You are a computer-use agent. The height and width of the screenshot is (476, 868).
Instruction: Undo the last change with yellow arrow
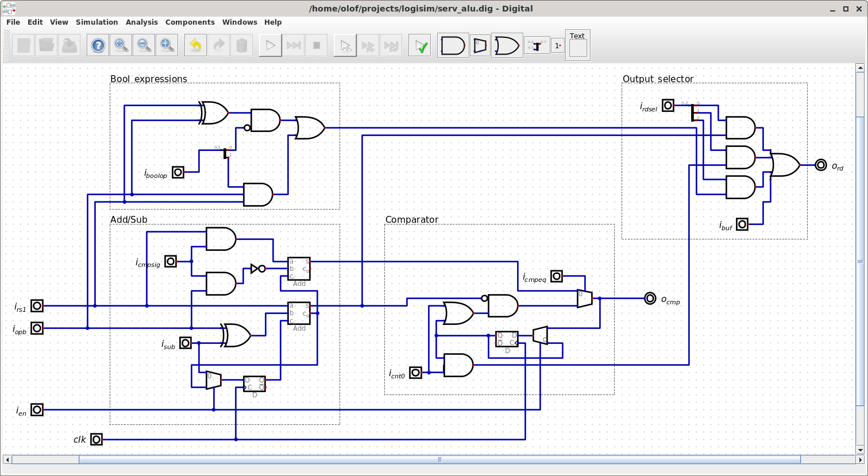pos(196,45)
